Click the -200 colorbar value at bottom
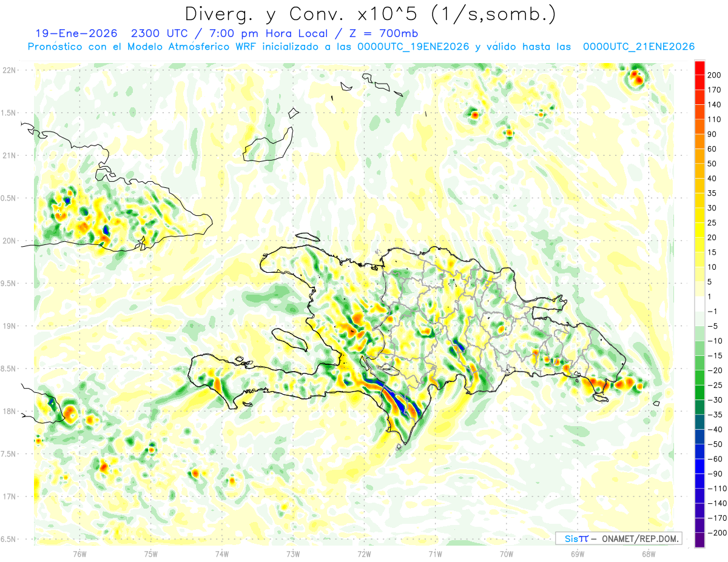Viewport: 728px width, 562px height. click(x=718, y=533)
